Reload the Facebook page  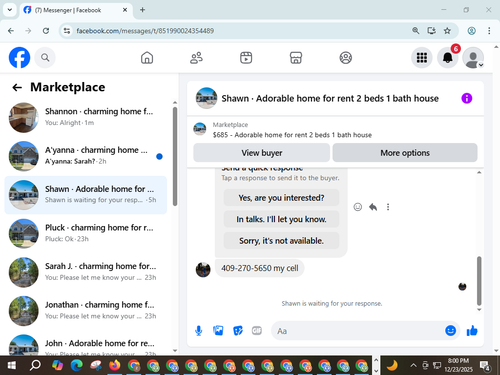tap(46, 31)
